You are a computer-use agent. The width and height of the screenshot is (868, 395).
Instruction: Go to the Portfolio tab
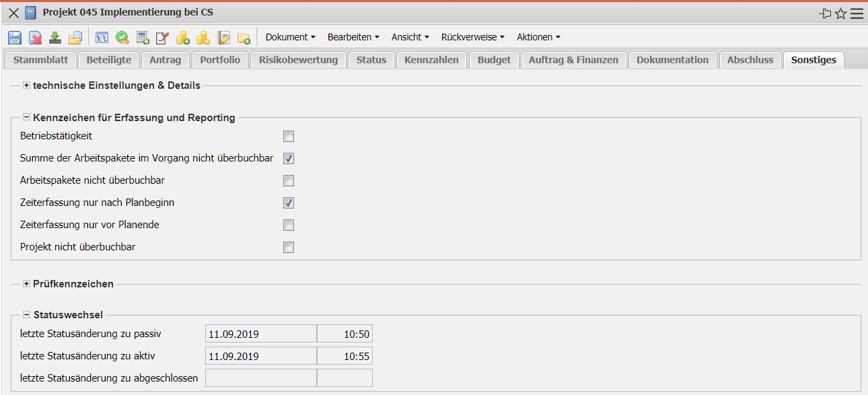(x=220, y=60)
